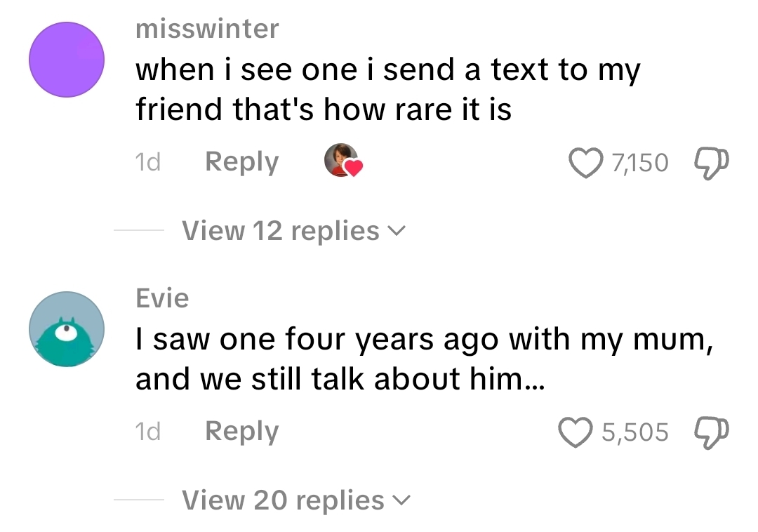Dislike Evie's comment

tap(710, 432)
